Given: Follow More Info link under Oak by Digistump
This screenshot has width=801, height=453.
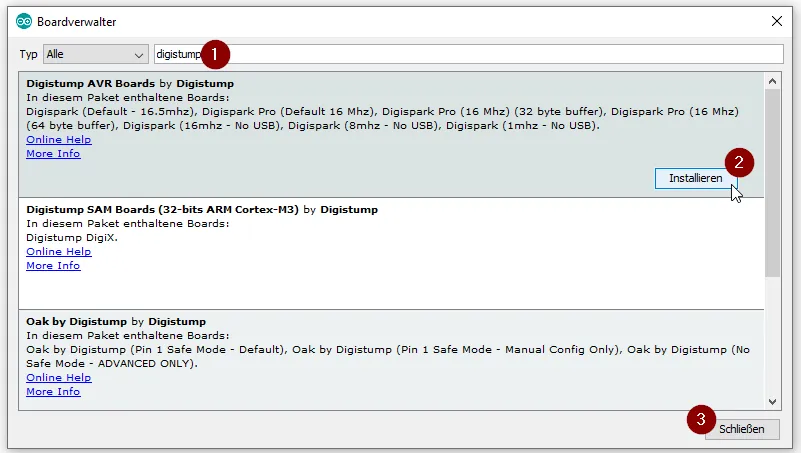Looking at the screenshot, I should (x=53, y=392).
